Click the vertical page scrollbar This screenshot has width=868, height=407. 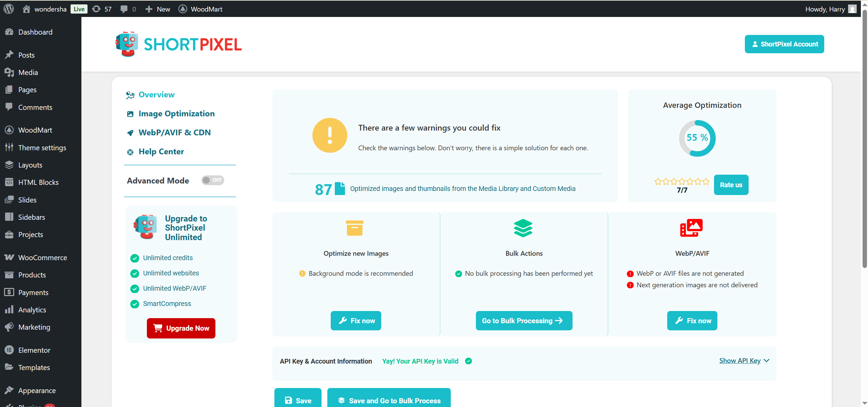(x=864, y=136)
